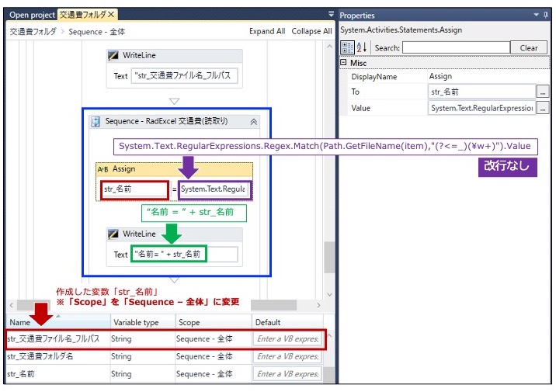The width and height of the screenshot is (556, 392).
Task: Click the Value property label
Action: click(360, 108)
